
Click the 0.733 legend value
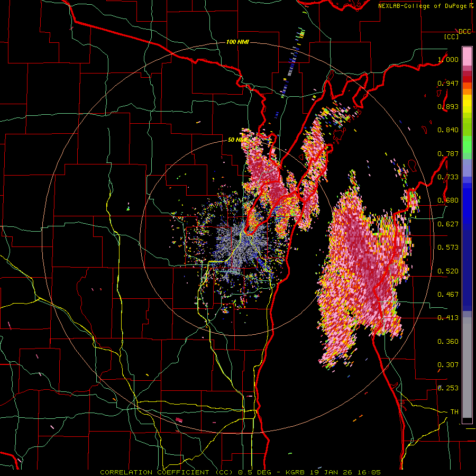coord(448,177)
